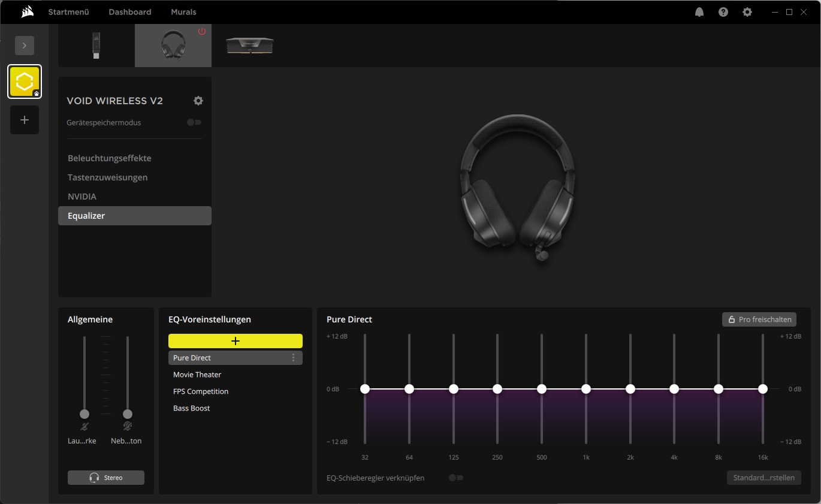Viewport: 821px width, 504px height.
Task: Toggle Gerätespeichermodus switch
Action: [194, 122]
